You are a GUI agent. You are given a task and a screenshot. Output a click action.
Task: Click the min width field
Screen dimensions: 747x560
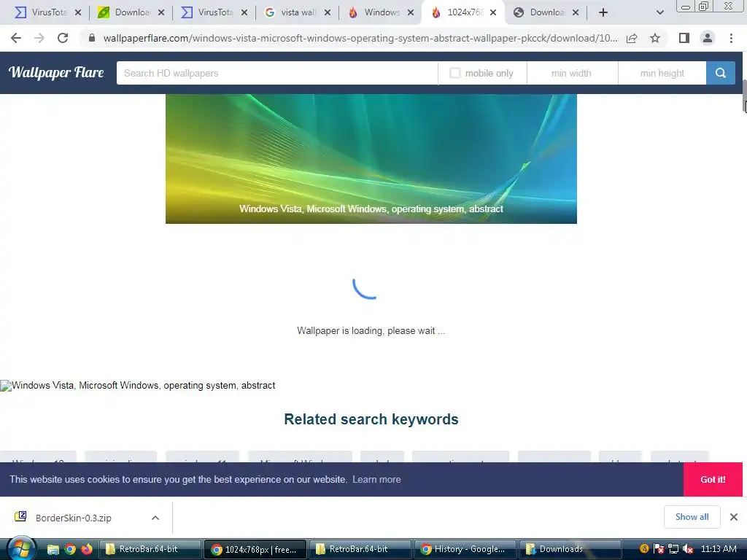point(572,73)
